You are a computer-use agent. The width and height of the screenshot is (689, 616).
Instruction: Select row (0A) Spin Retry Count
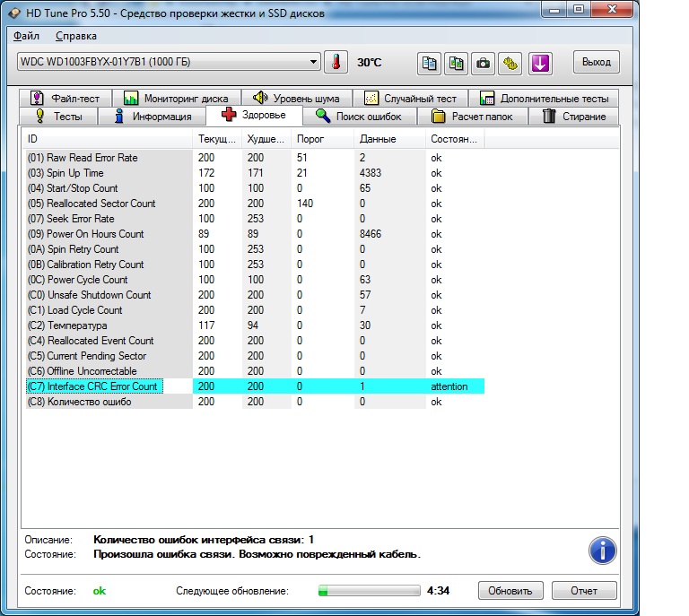pos(255,249)
